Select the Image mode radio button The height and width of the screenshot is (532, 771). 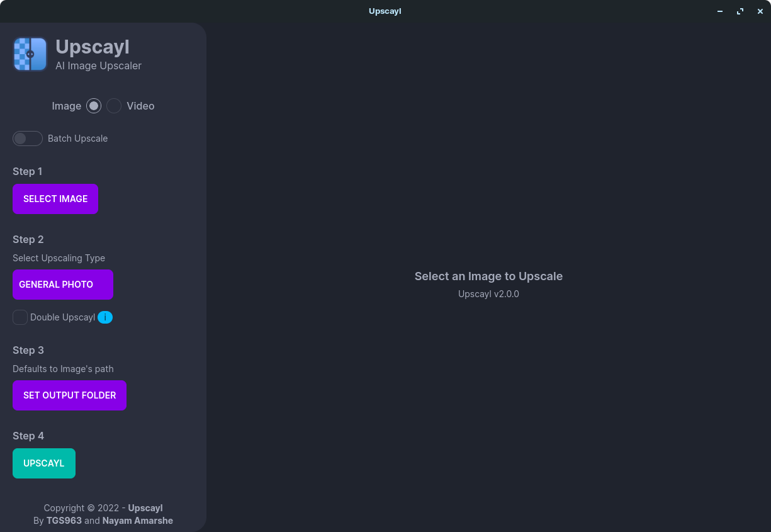pyautogui.click(x=93, y=106)
